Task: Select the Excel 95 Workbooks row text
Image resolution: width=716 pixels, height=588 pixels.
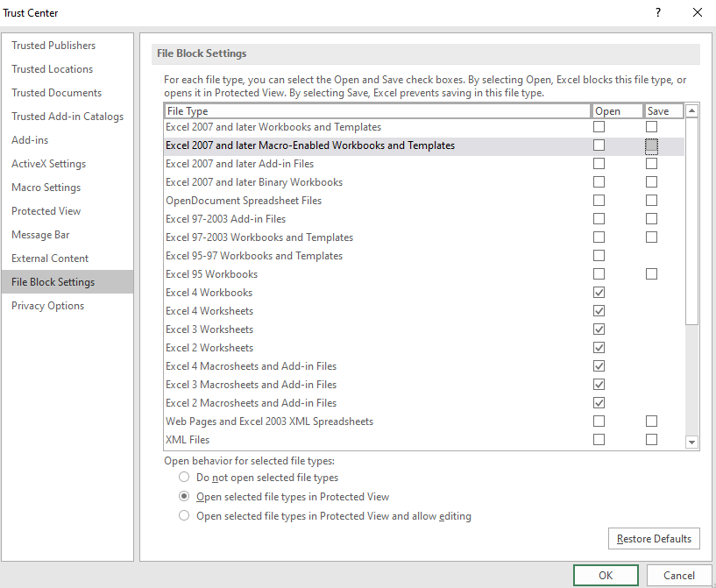Action: 211,274
